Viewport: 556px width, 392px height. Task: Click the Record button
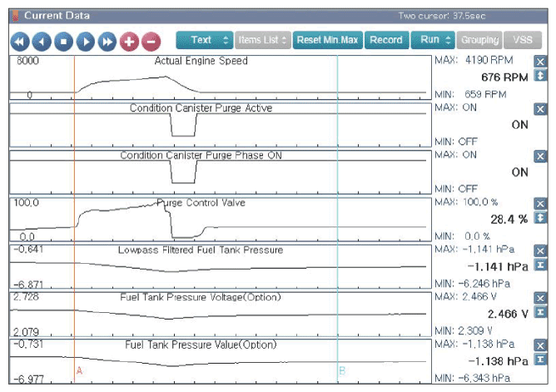tap(386, 40)
